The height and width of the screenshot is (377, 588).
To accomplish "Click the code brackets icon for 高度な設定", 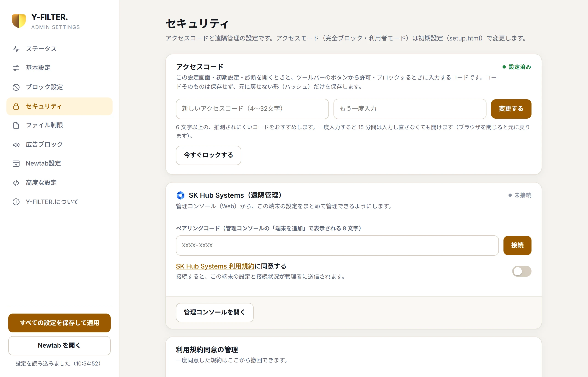I will click(x=16, y=183).
